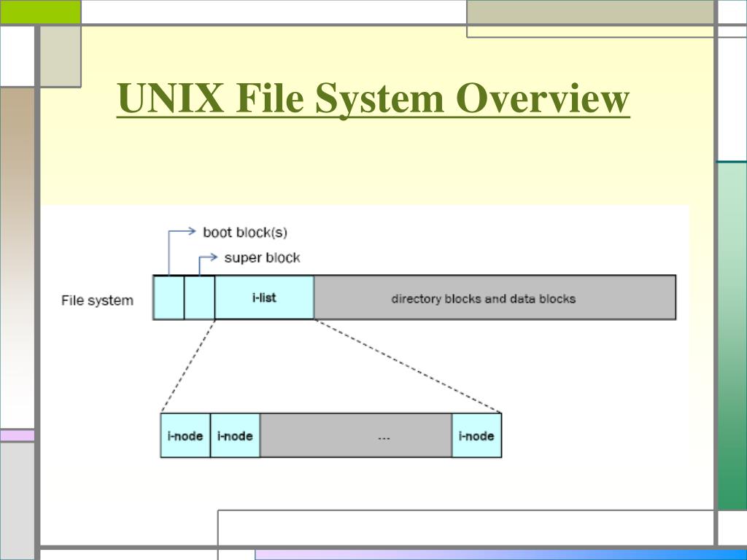Select the first i-node box on the left
Image resolution: width=747 pixels, height=560 pixels.
[185, 435]
